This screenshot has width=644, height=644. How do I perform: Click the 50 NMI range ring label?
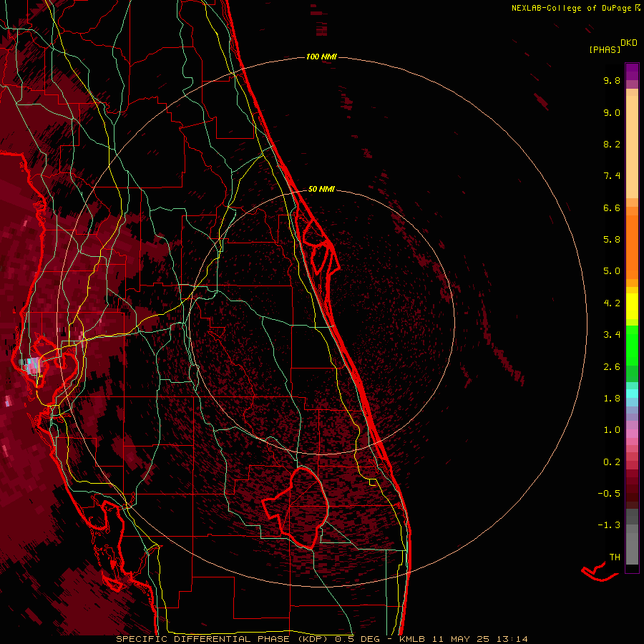click(x=321, y=189)
